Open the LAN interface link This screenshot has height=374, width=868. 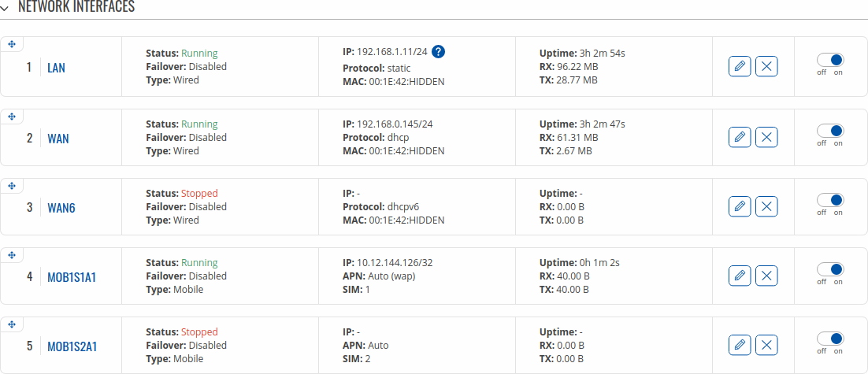[x=56, y=68]
